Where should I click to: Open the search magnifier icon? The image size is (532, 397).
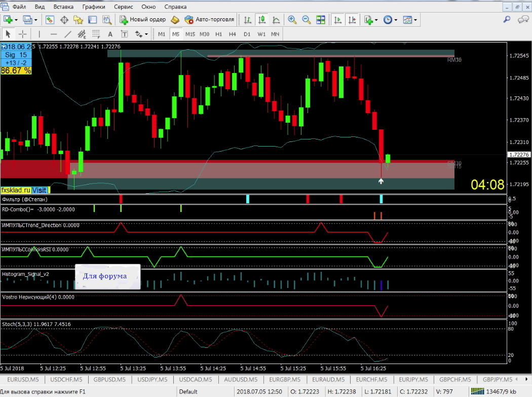[x=507, y=20]
